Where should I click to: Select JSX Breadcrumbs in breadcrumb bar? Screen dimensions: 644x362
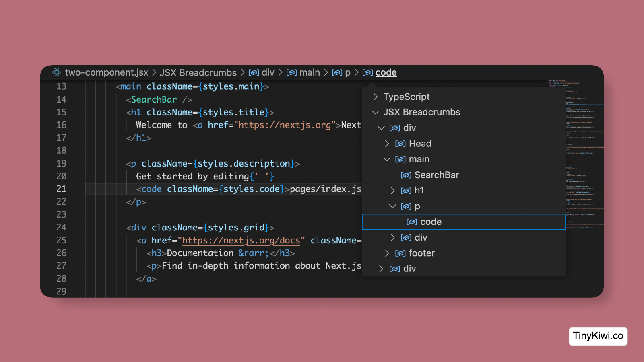coord(198,72)
